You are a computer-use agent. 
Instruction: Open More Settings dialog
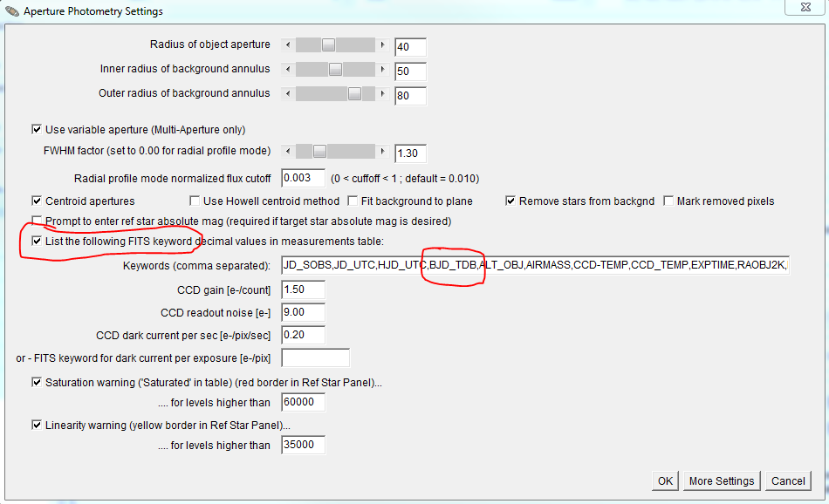[x=721, y=480]
